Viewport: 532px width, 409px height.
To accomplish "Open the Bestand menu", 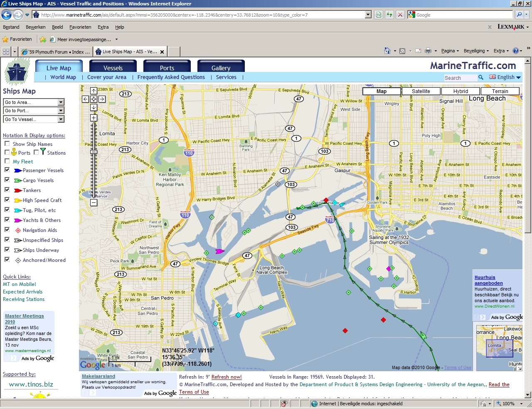I will click(x=11, y=27).
